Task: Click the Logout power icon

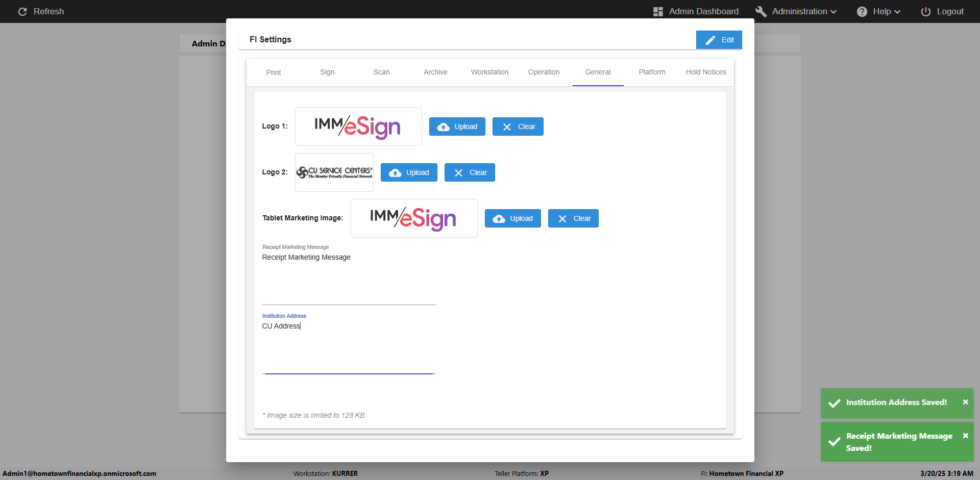Action: click(926, 12)
